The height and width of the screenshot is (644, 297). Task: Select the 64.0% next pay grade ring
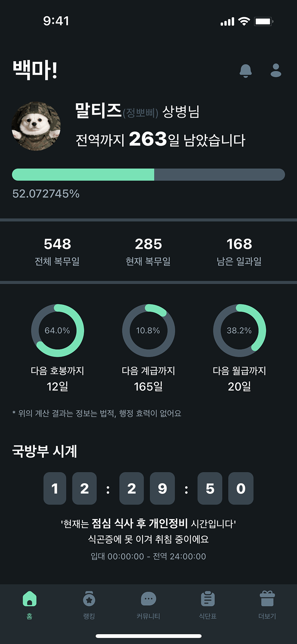(57, 330)
